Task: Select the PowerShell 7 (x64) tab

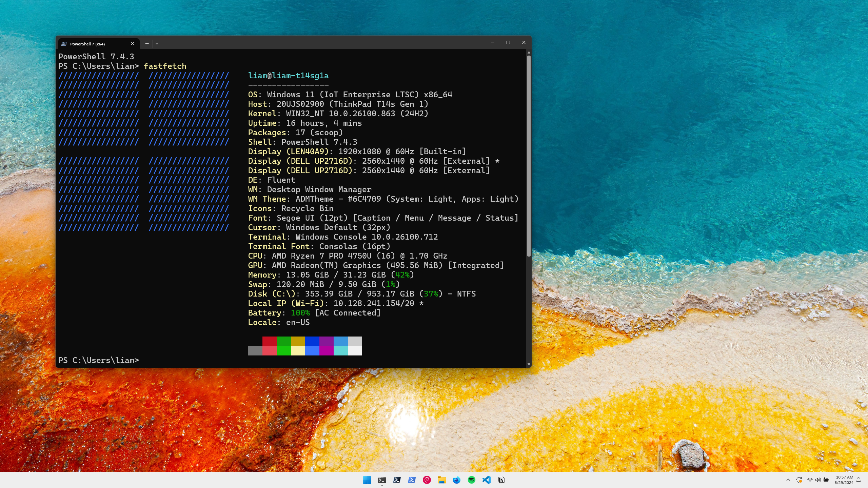Action: click(x=99, y=44)
